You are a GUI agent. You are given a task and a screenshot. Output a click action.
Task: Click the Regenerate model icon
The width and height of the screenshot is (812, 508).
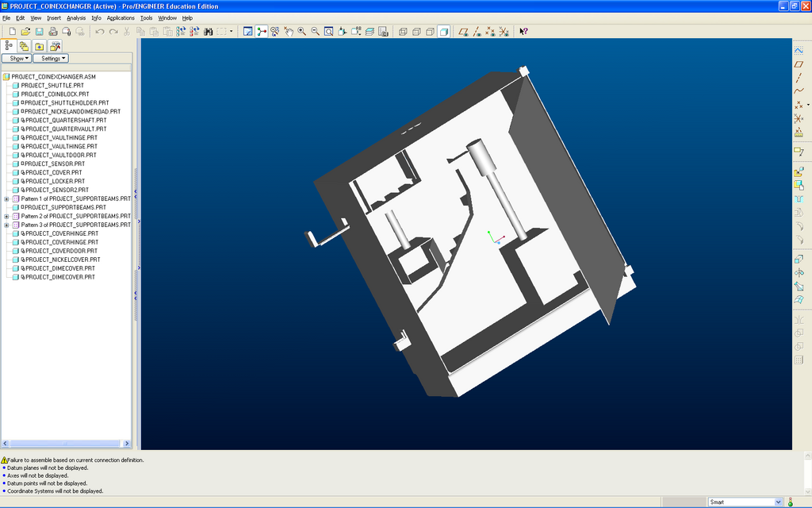tap(181, 32)
